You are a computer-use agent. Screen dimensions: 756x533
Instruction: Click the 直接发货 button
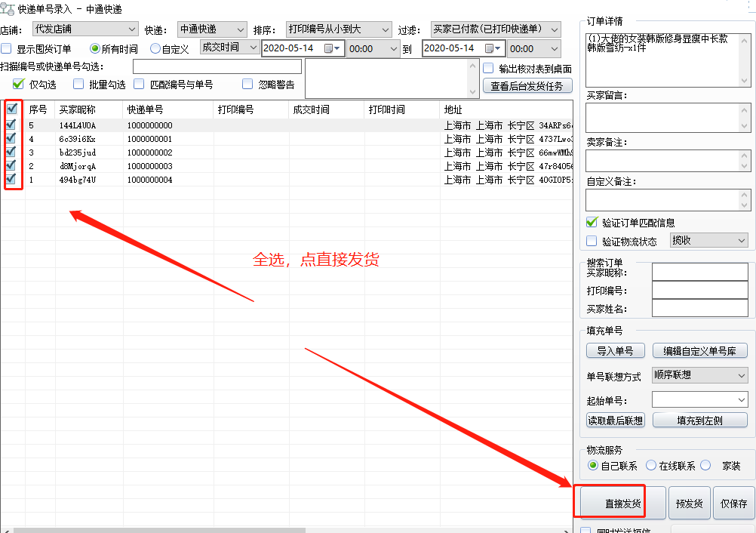coord(622,504)
